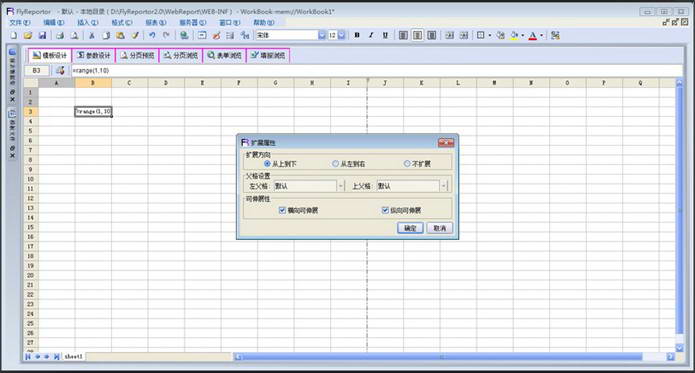Confirm the dialog with the OK button
Screen dimensions: 695x373
click(410, 228)
